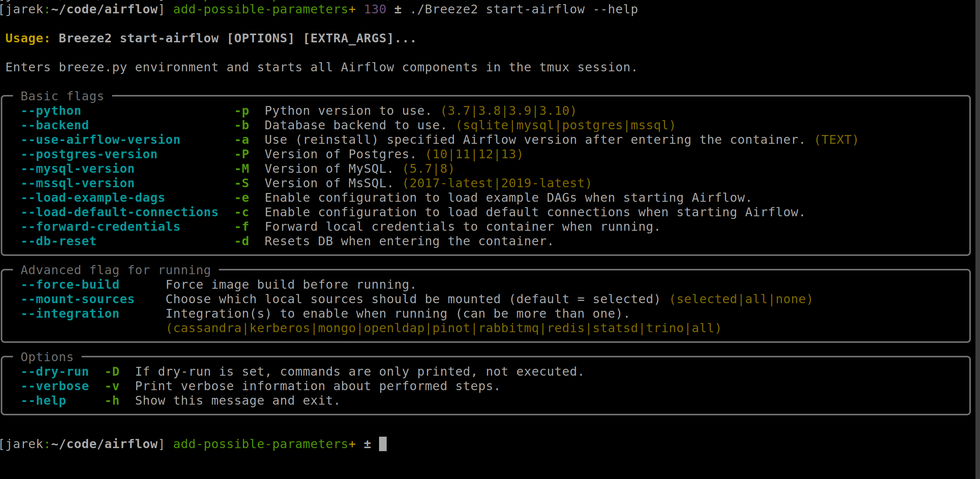Image resolution: width=980 pixels, height=479 pixels.
Task: Click the --integration option text
Action: click(70, 314)
